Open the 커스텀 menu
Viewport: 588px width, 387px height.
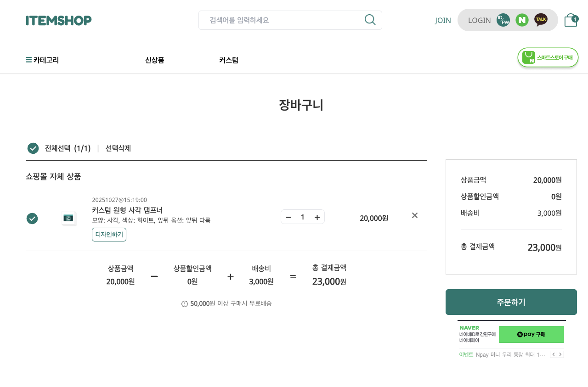228,60
